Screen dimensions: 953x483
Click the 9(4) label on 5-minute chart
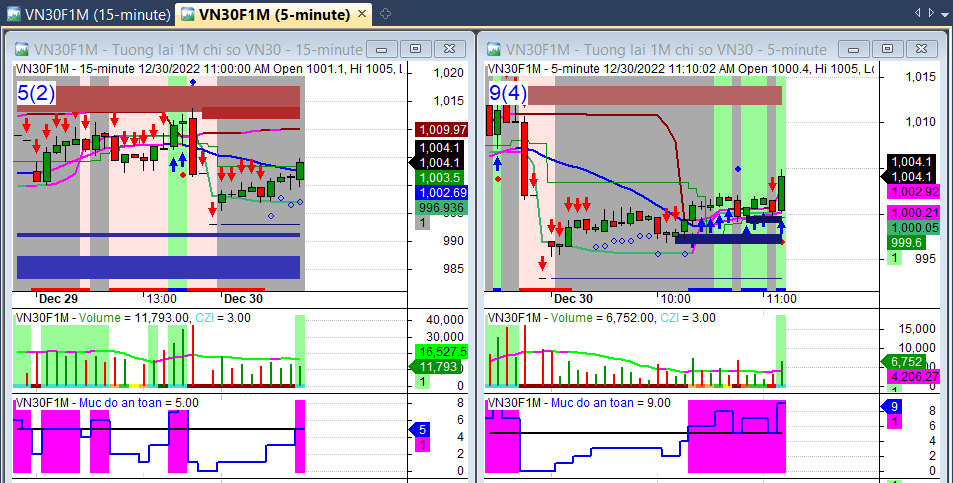point(508,93)
